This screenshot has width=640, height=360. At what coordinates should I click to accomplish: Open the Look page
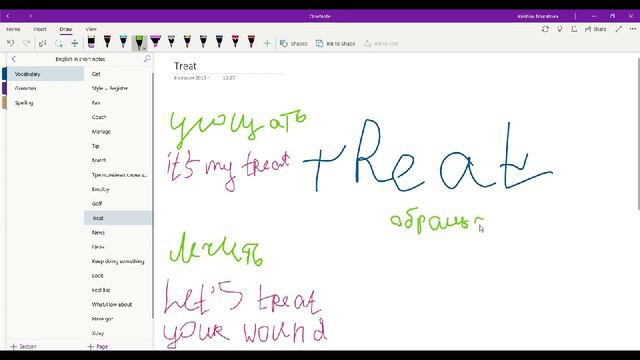[118, 276]
